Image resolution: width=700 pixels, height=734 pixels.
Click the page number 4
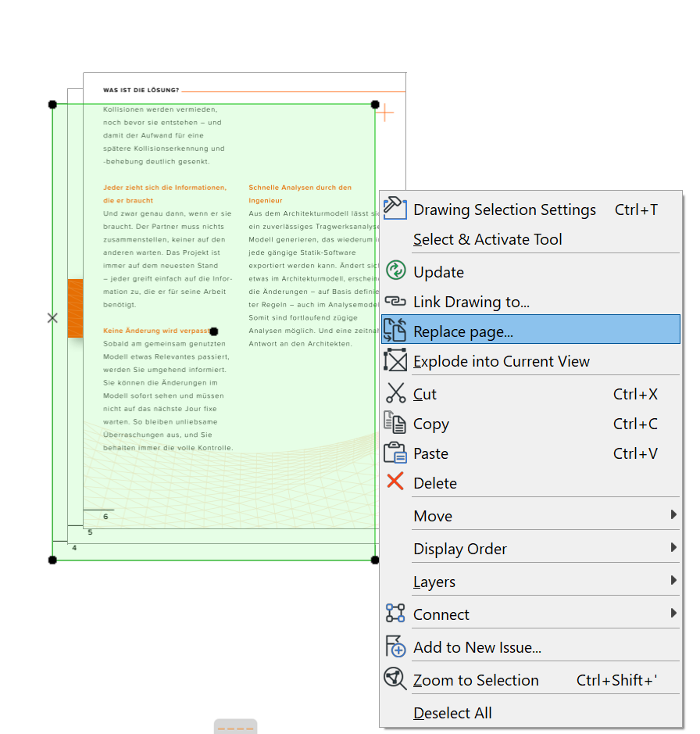[74, 548]
